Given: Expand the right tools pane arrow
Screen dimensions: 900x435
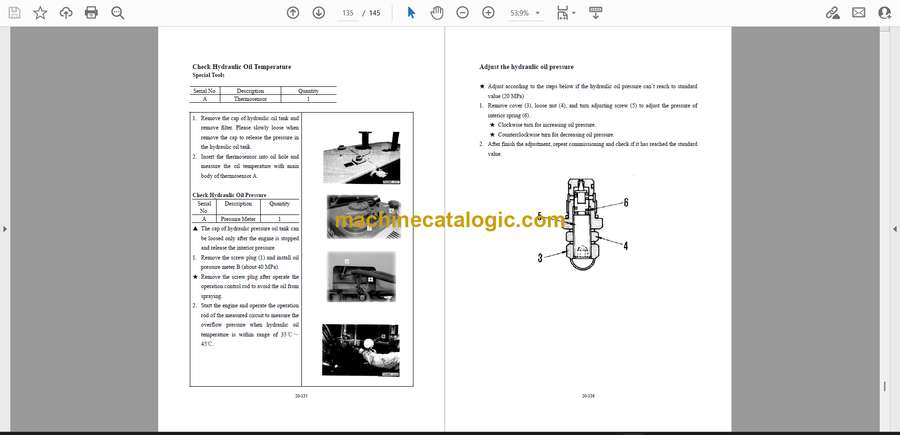Looking at the screenshot, I should (895, 229).
